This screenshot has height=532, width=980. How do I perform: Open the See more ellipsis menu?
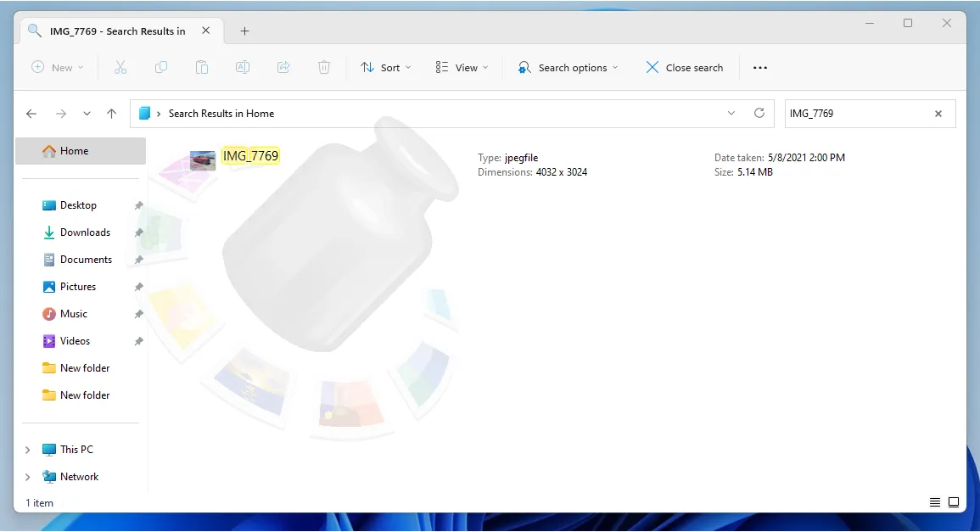[x=760, y=68]
